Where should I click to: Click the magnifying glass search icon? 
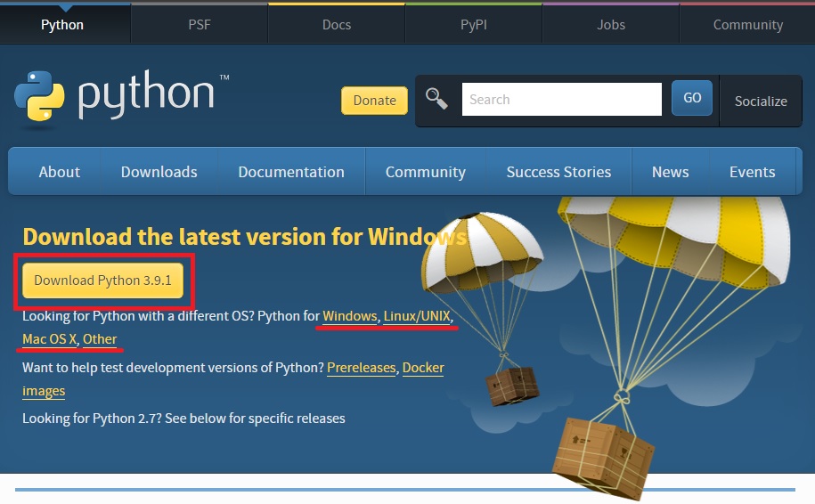[x=436, y=99]
